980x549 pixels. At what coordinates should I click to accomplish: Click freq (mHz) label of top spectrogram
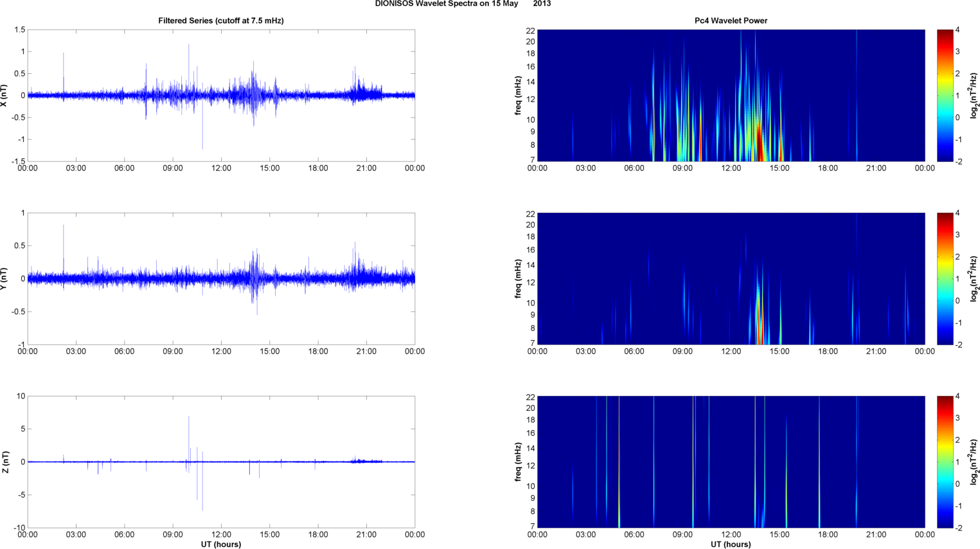(518, 95)
